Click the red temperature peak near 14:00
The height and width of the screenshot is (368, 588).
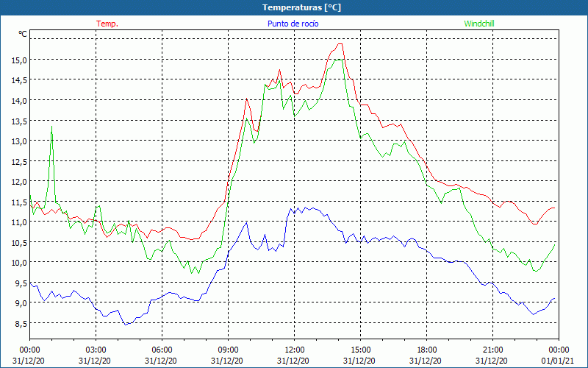coord(340,44)
